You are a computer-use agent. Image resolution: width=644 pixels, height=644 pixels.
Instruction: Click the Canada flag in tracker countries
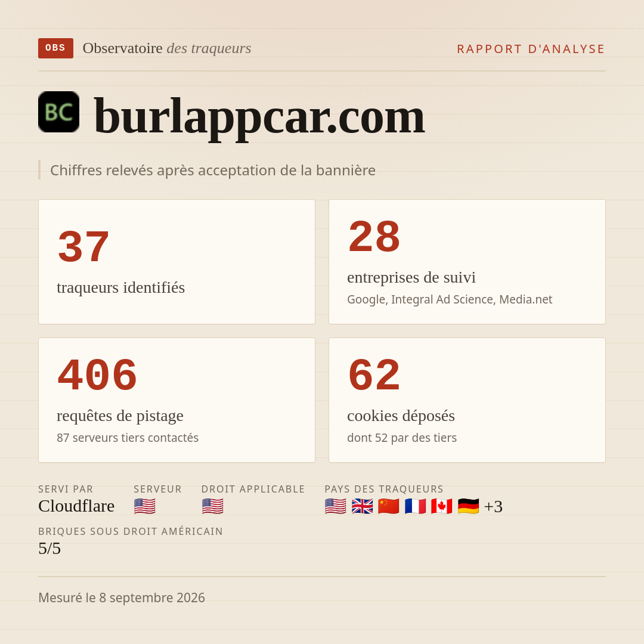[441, 506]
